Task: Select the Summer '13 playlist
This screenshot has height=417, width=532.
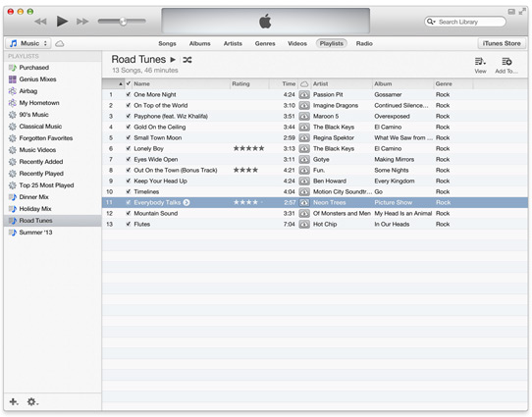Action: click(53, 233)
